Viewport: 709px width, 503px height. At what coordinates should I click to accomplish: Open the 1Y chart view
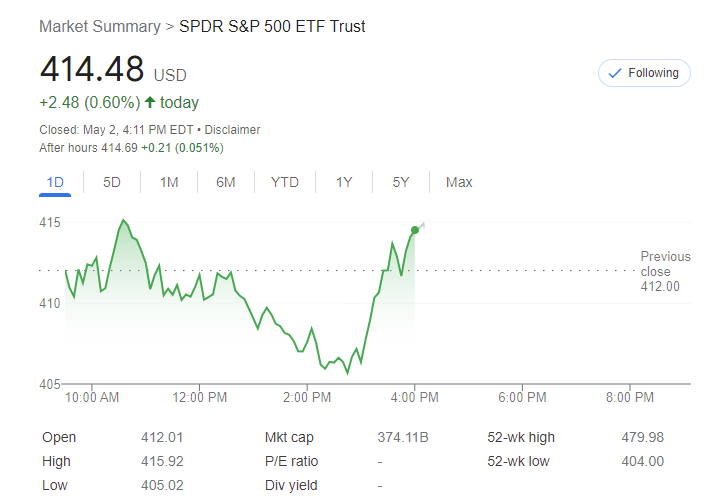(344, 182)
